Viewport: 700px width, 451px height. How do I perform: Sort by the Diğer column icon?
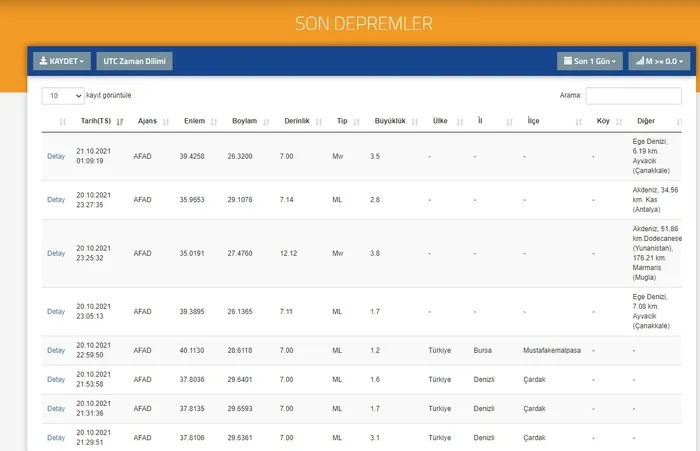679,122
